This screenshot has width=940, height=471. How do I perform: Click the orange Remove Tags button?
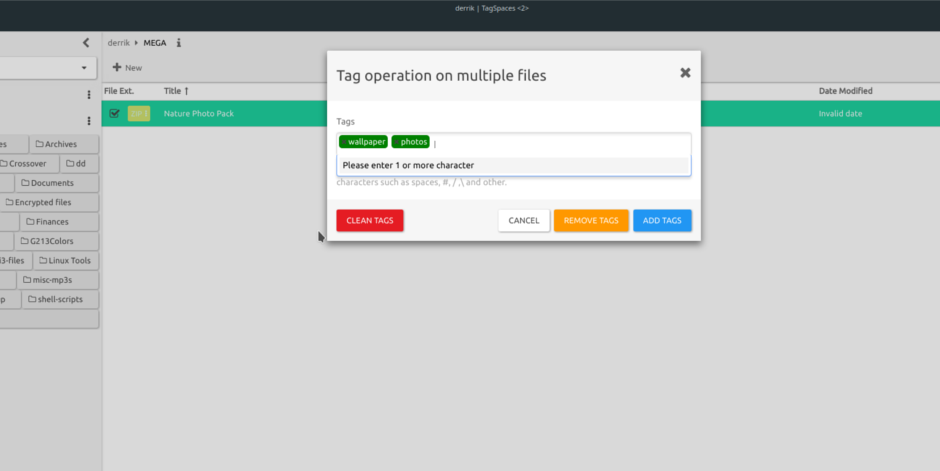tap(591, 220)
